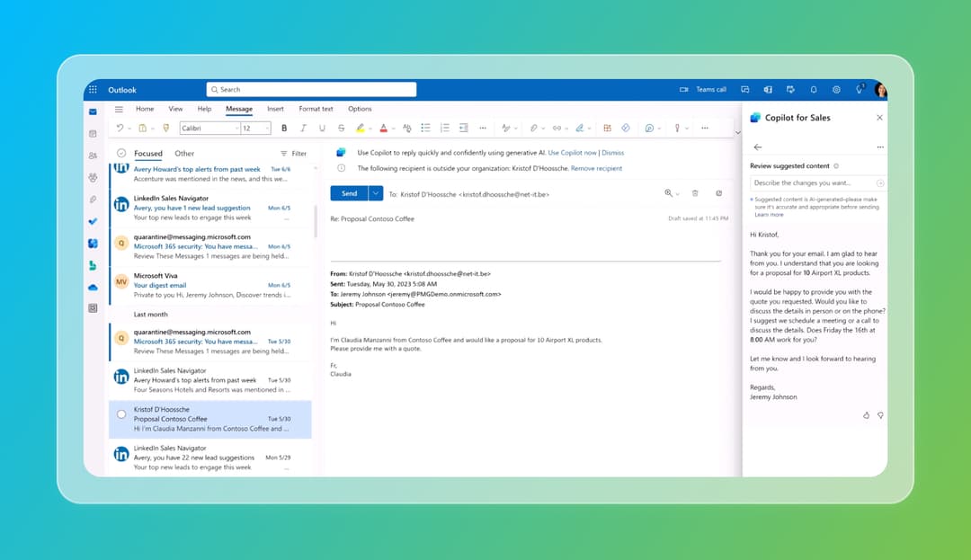971x560 pixels.
Task: Open the Calendar icon in left sidebar
Action: [x=93, y=133]
